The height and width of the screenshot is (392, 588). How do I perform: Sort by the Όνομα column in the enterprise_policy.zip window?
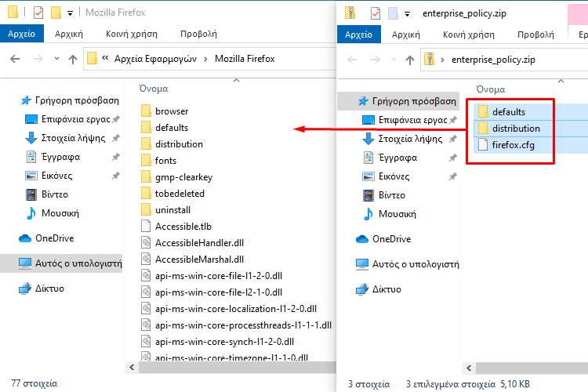click(x=491, y=89)
